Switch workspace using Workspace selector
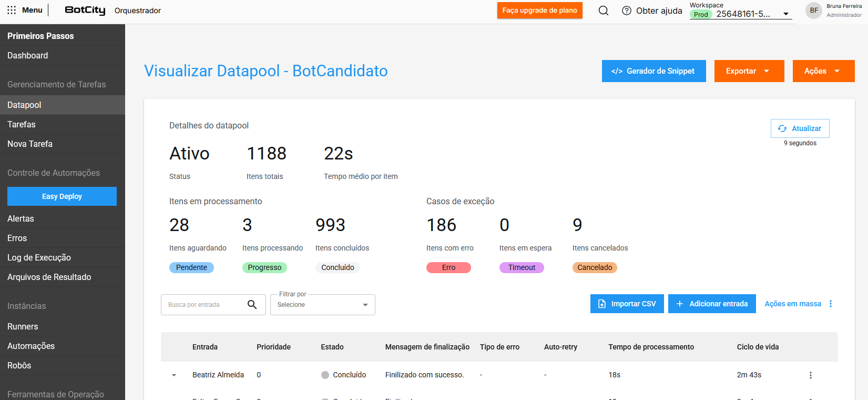 click(740, 14)
